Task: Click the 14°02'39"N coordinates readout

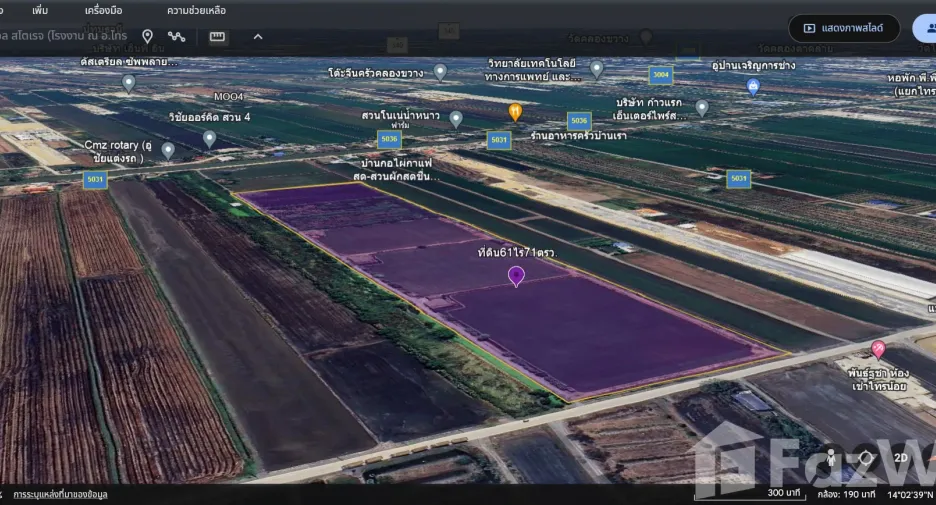Action: tap(909, 494)
